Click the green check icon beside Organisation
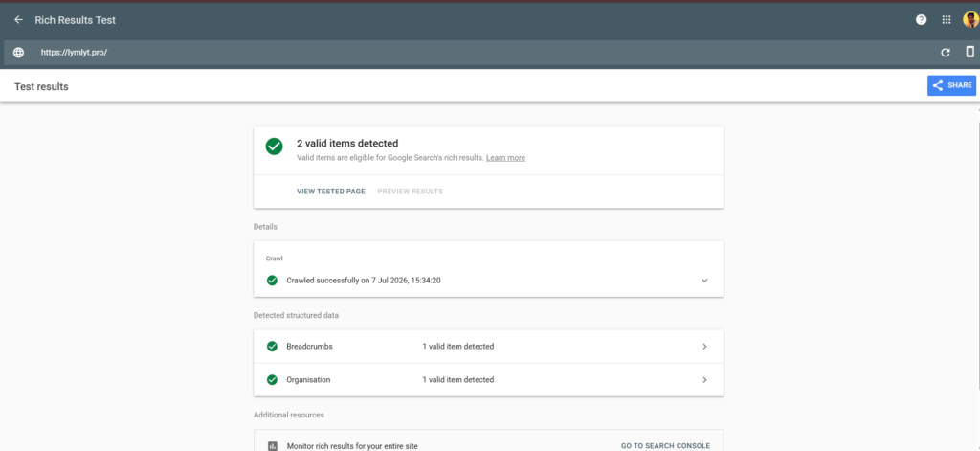 click(272, 380)
